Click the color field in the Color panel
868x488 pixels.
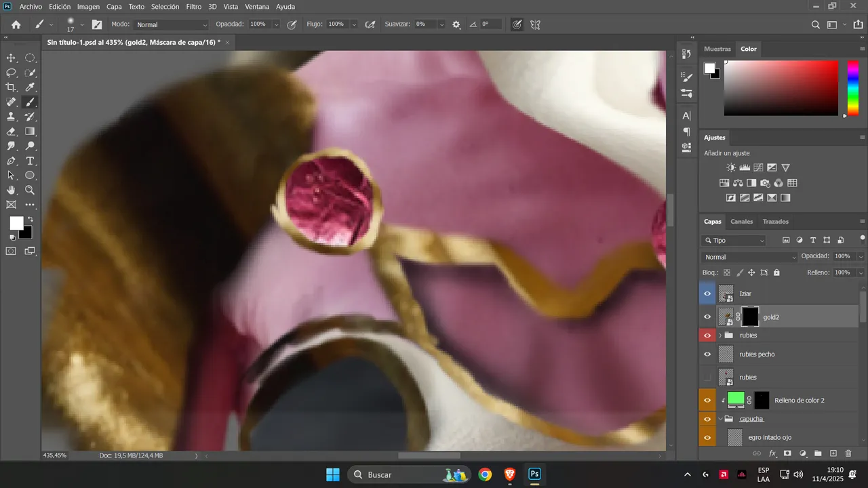781,88
